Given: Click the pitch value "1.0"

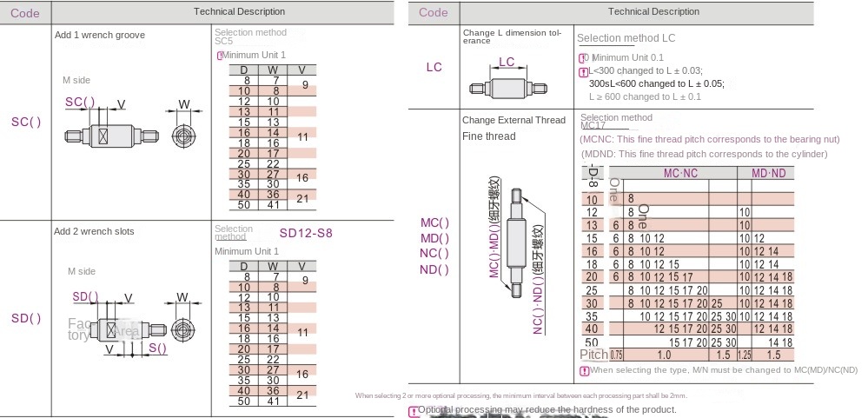Looking at the screenshot, I should (x=664, y=355).
